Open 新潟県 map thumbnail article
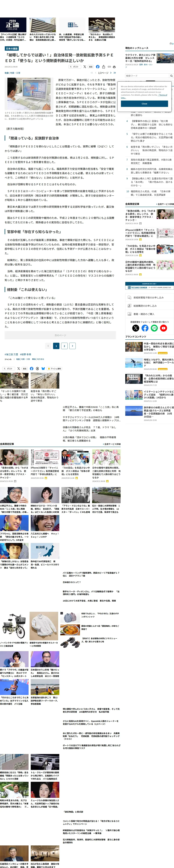This screenshot has height=868, width=174. 45,551
